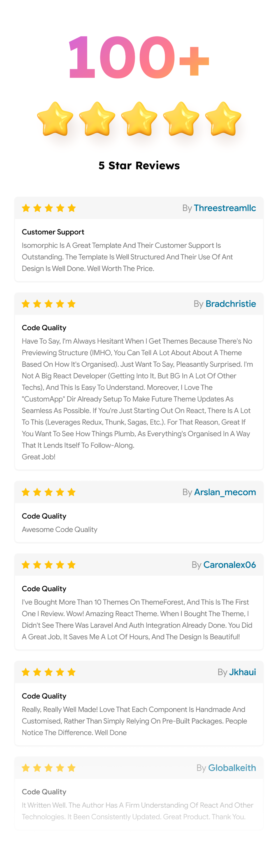This screenshot has height=868, width=278.
Task: Click the 100+ gradient headline
Action: pos(139,57)
